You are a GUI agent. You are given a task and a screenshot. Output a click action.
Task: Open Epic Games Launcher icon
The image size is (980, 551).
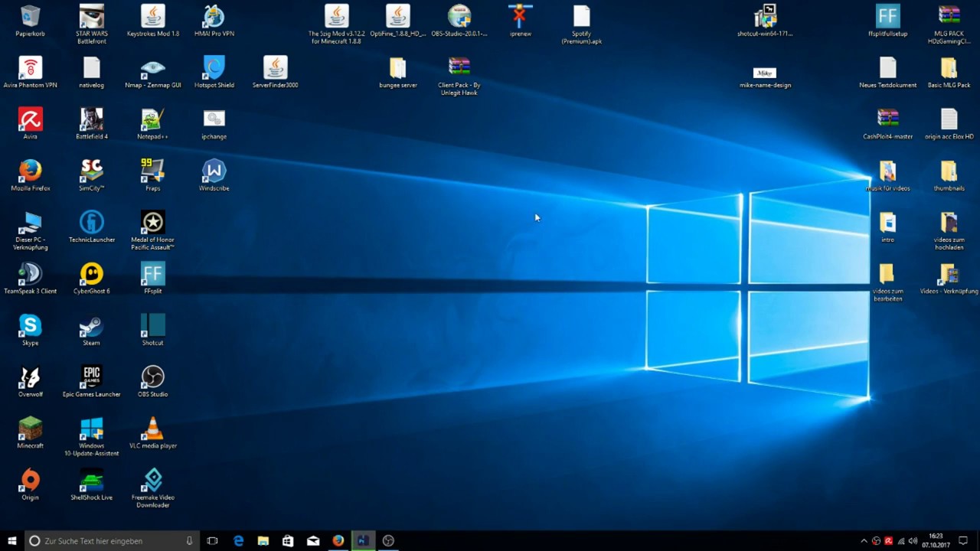tap(92, 377)
